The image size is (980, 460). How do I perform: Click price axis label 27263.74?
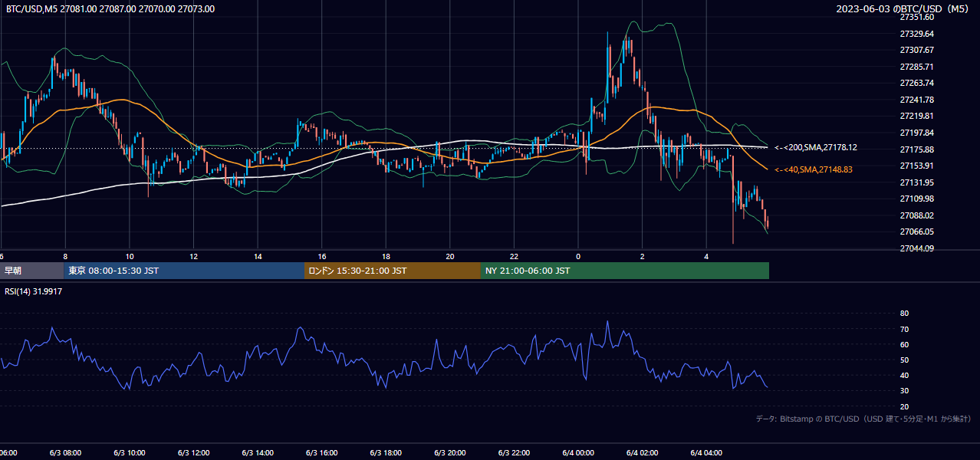(x=916, y=83)
